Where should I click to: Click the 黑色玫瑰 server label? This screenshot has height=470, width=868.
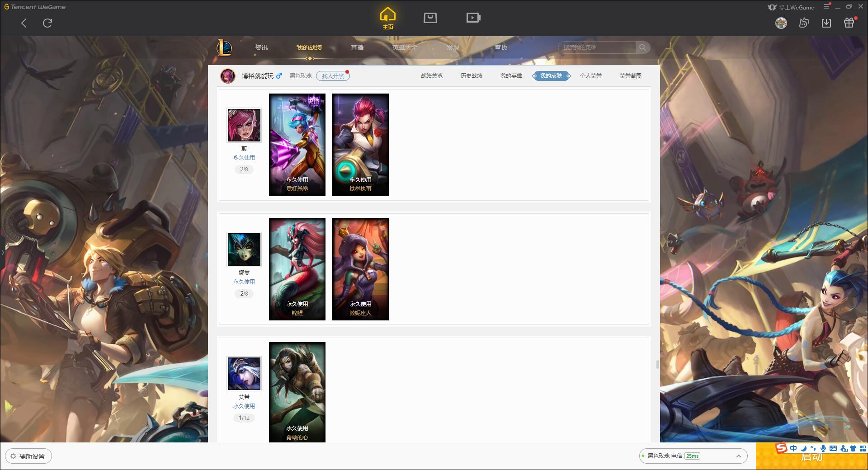tap(301, 76)
